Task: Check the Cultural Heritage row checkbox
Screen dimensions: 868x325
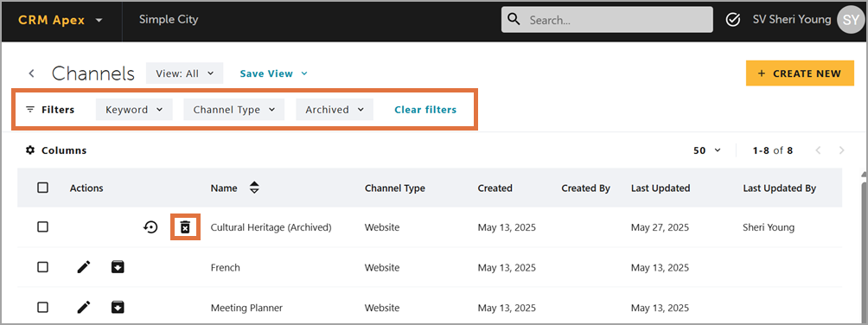Action: pyautogui.click(x=42, y=227)
